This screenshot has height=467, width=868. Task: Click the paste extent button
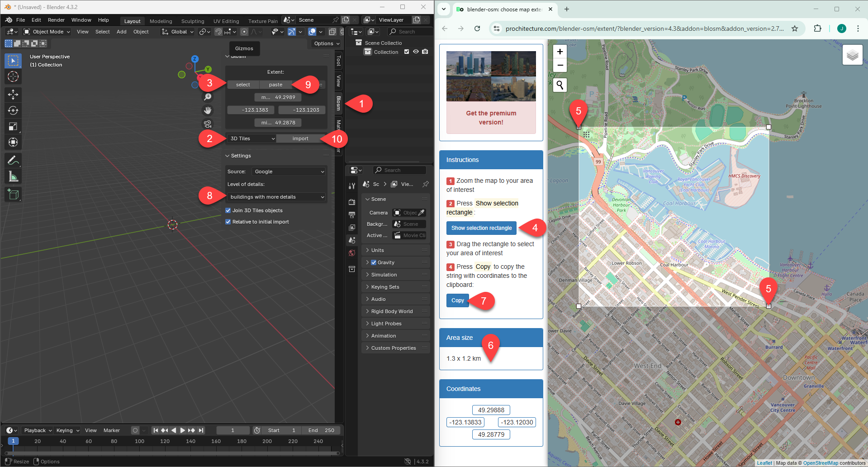coord(275,85)
